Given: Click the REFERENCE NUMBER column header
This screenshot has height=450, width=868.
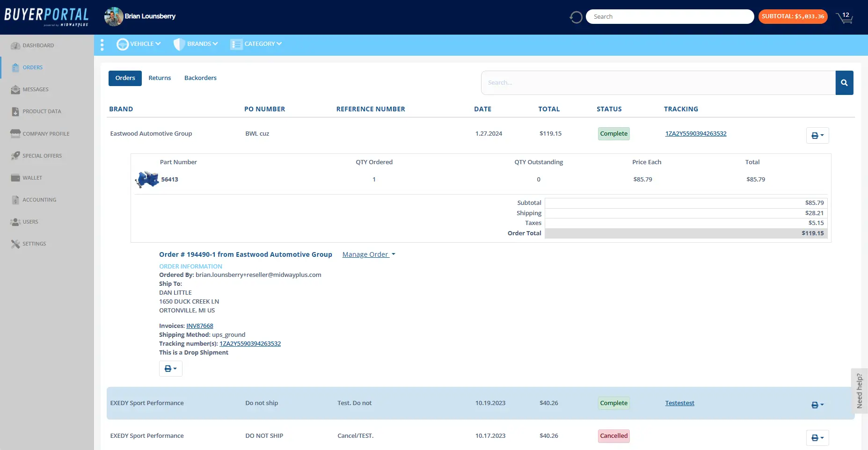Looking at the screenshot, I should click(371, 109).
